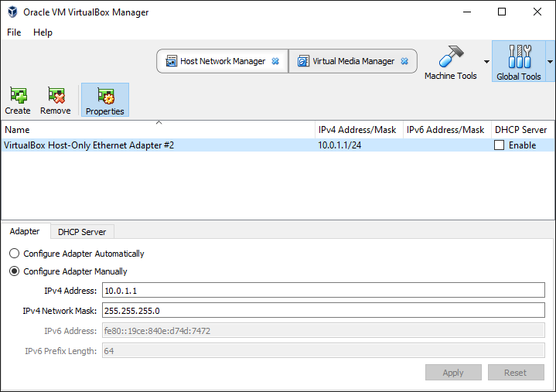Close the VirtualBox Manager window

pos(537,12)
